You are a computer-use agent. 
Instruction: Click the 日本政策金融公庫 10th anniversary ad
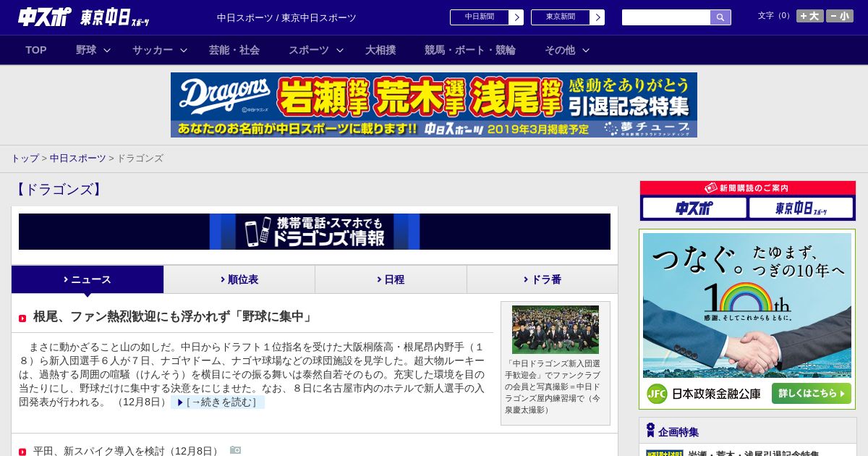point(747,319)
